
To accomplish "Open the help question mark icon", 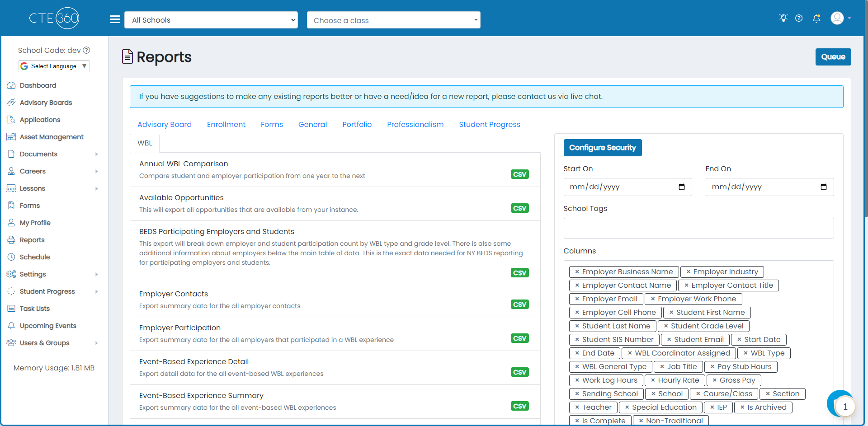I will pos(799,18).
